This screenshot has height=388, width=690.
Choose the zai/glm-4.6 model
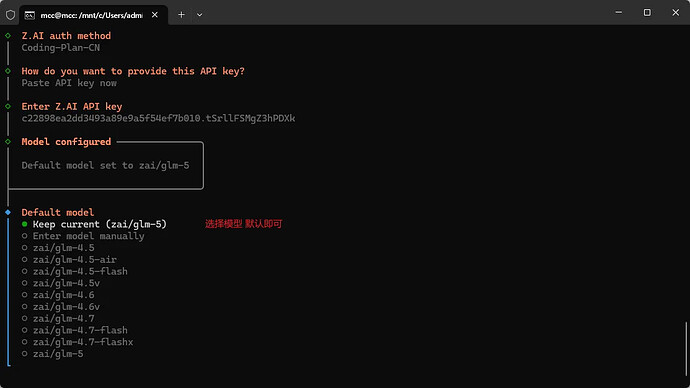click(x=58, y=295)
